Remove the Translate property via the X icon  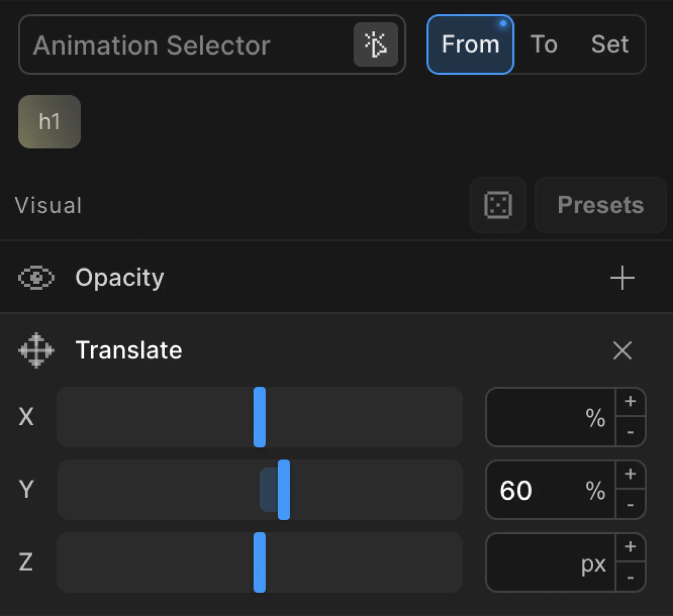622,351
